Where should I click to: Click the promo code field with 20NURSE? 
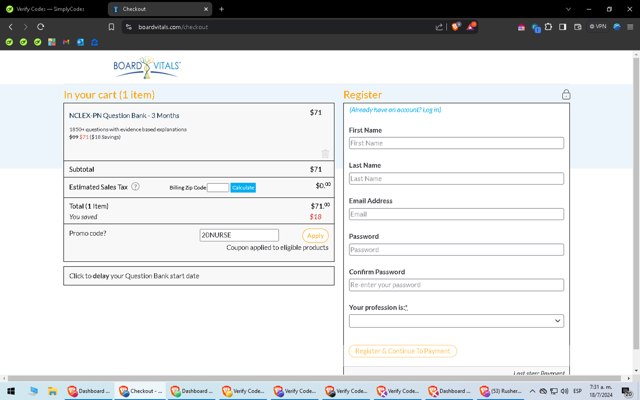[239, 235]
